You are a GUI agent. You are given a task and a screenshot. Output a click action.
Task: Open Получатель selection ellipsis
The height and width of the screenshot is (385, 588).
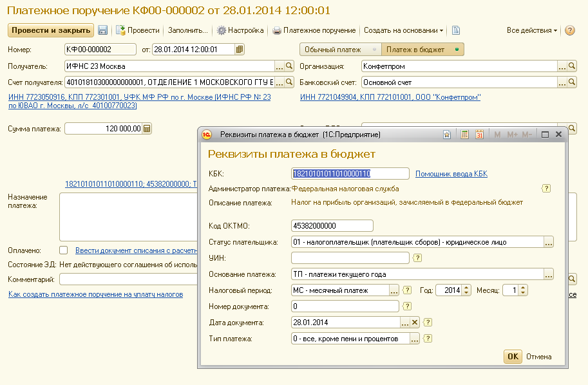click(280, 66)
